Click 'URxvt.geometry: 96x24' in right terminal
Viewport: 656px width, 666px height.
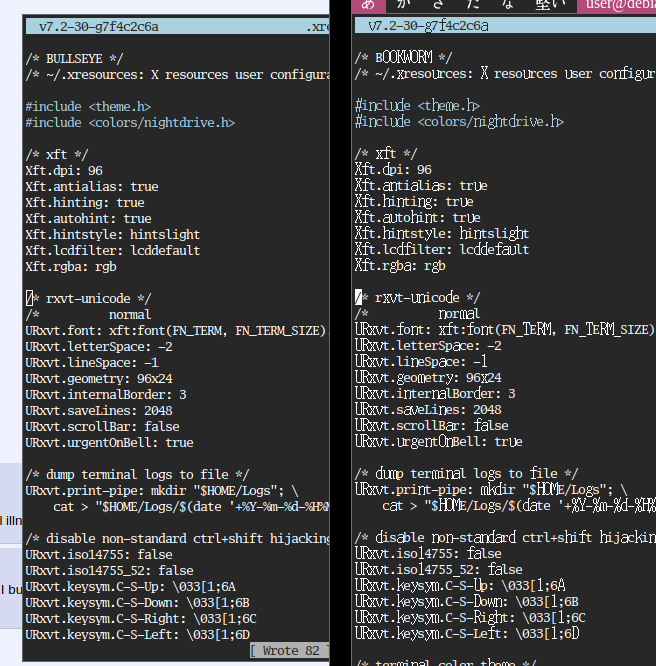[428, 378]
